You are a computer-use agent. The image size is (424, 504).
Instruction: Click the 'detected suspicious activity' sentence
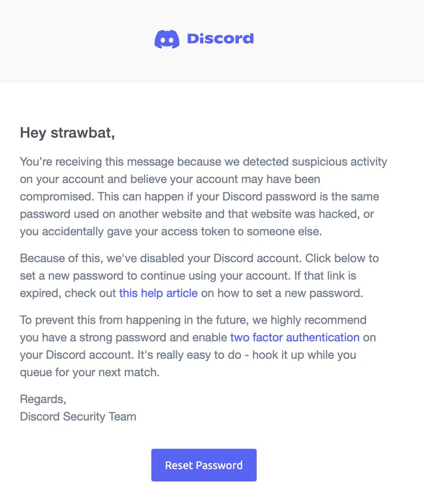coord(315,162)
